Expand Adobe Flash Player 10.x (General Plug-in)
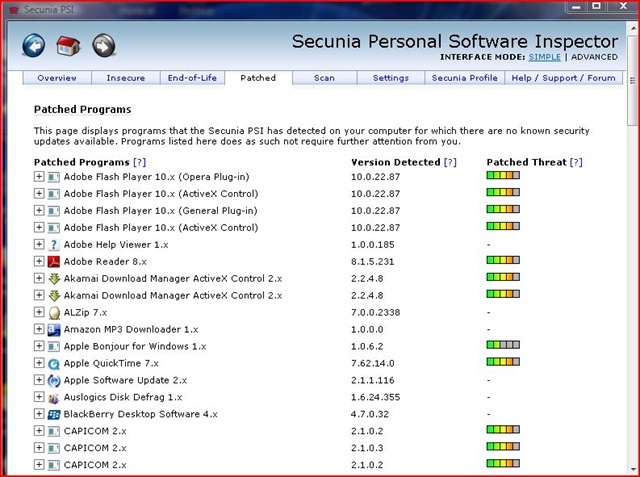 click(39, 210)
